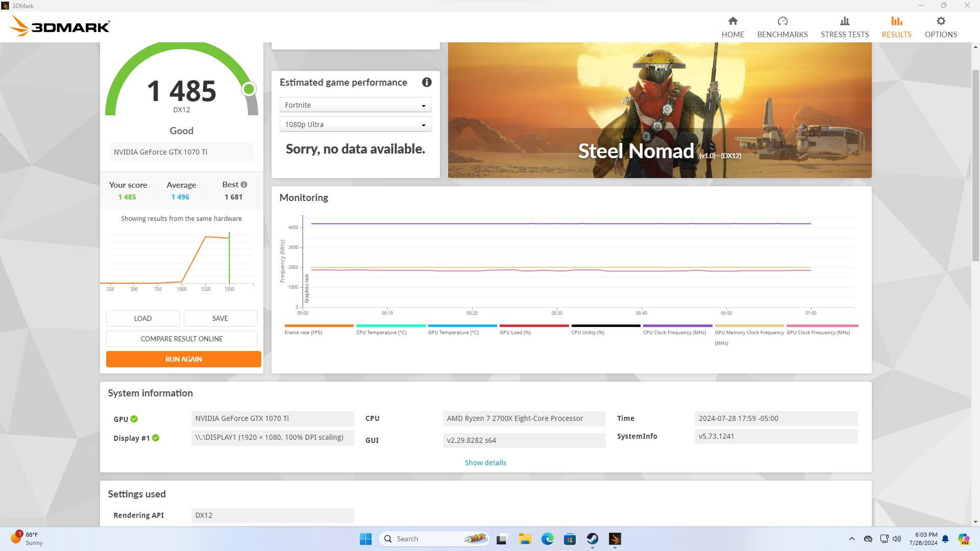Click the NVIDIA GeForce GTX 1070 Ti score field
980x551 pixels.
pyautogui.click(x=181, y=152)
